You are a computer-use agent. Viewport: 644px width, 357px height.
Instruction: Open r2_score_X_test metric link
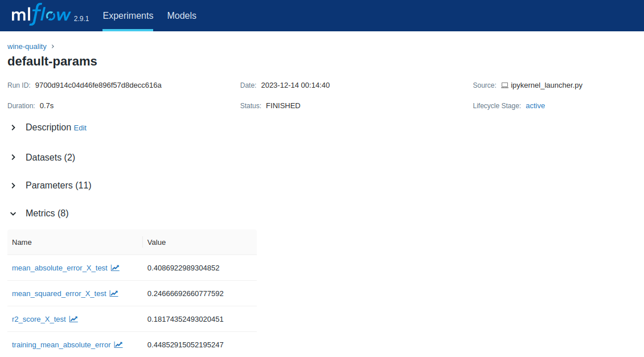coord(39,319)
